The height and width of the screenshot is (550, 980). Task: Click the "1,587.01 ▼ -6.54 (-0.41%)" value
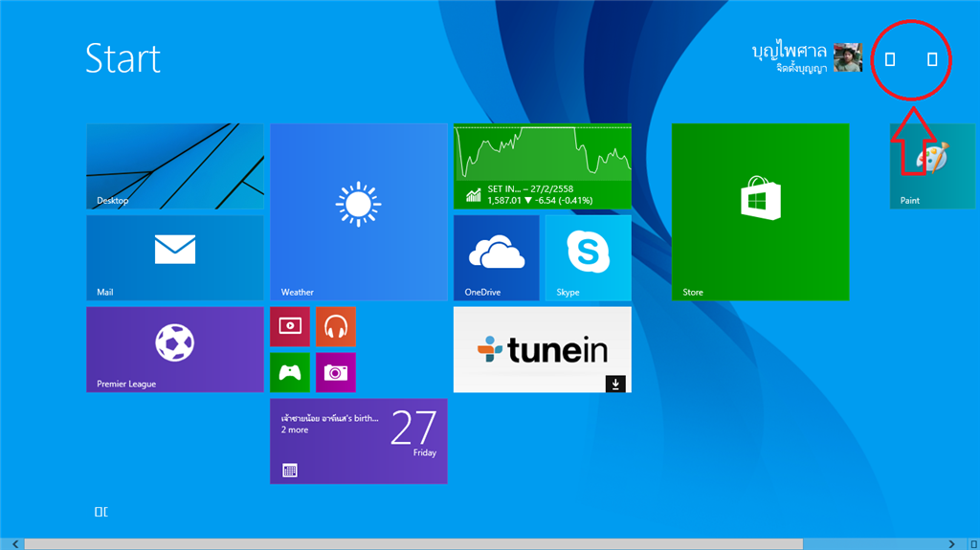[x=540, y=201]
